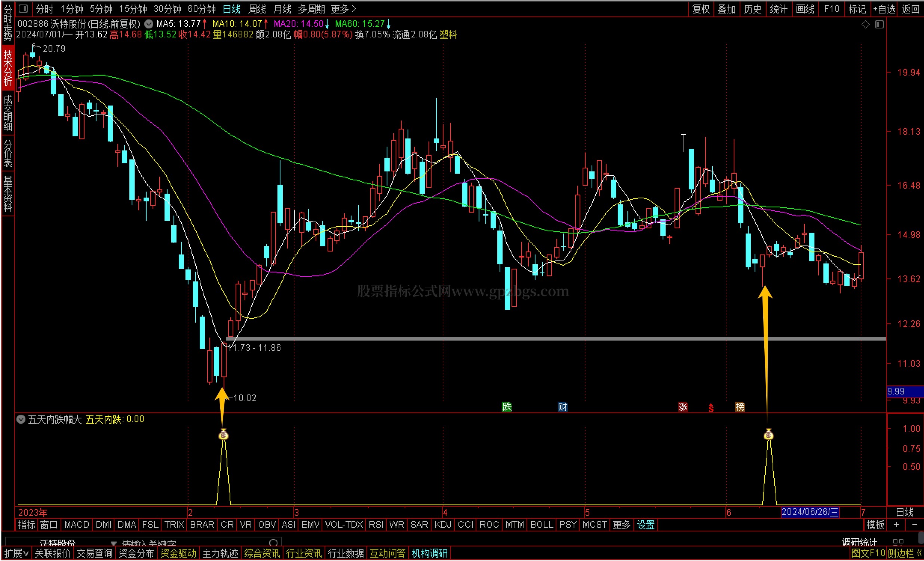Activate the 画线 drawing tool

pos(805,9)
